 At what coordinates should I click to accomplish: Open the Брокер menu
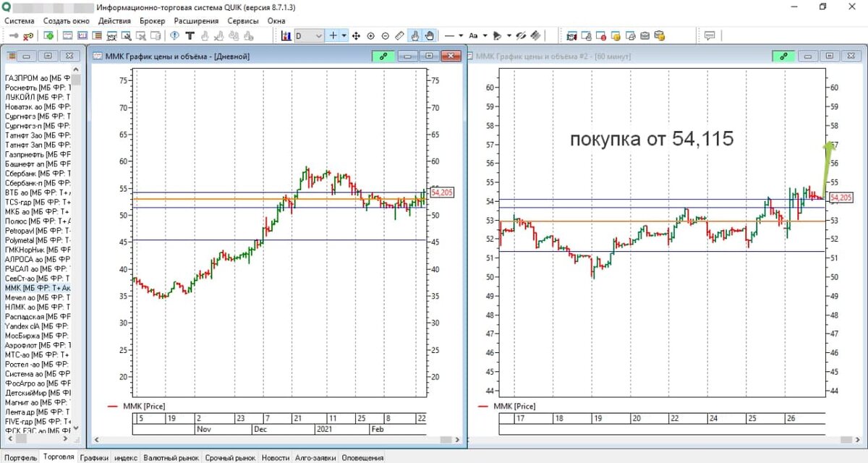pyautogui.click(x=152, y=21)
